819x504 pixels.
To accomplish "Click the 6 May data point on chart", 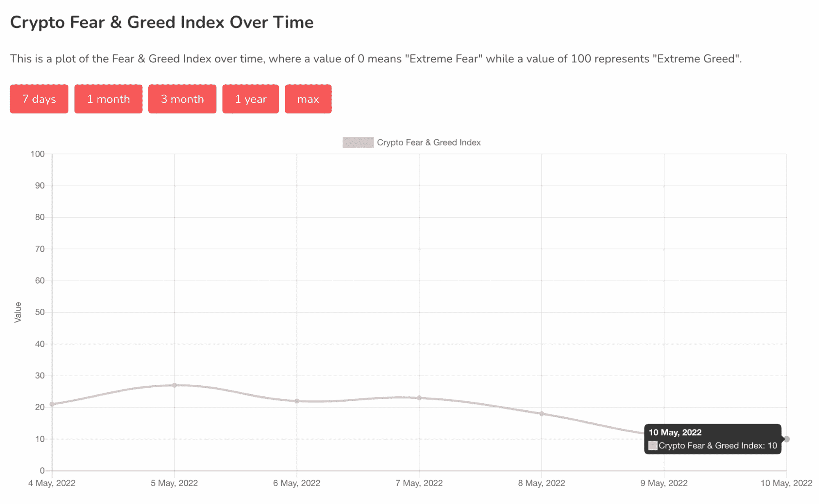I will point(297,401).
